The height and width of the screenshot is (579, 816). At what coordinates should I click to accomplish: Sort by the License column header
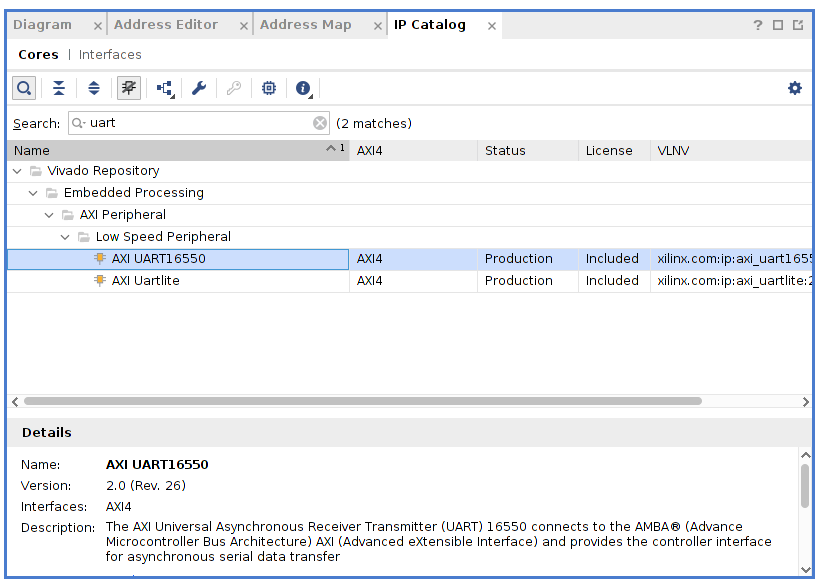(615, 150)
